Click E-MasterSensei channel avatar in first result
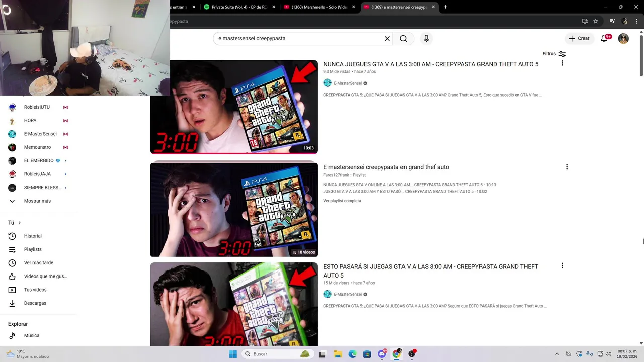This screenshot has height=362, width=644. click(x=328, y=83)
